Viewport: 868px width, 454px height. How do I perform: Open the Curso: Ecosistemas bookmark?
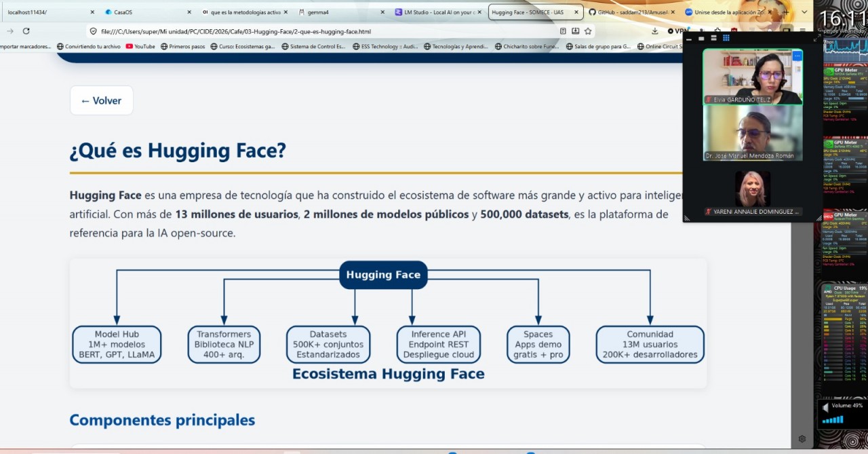(x=243, y=47)
